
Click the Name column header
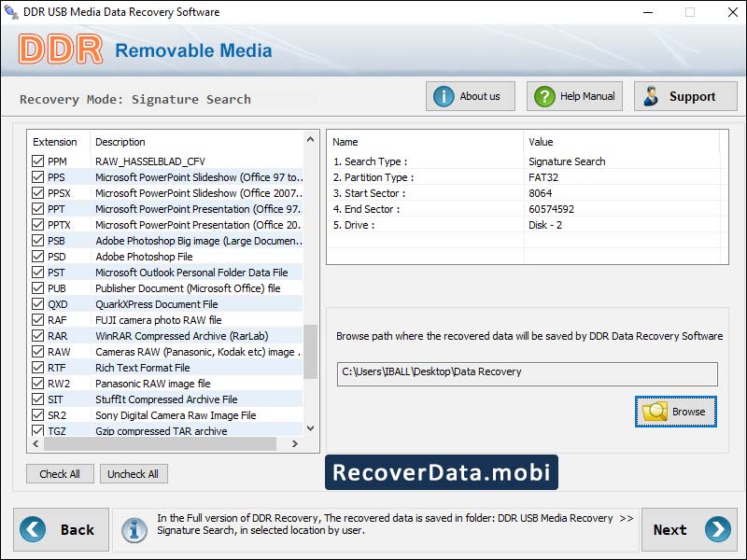(x=345, y=142)
